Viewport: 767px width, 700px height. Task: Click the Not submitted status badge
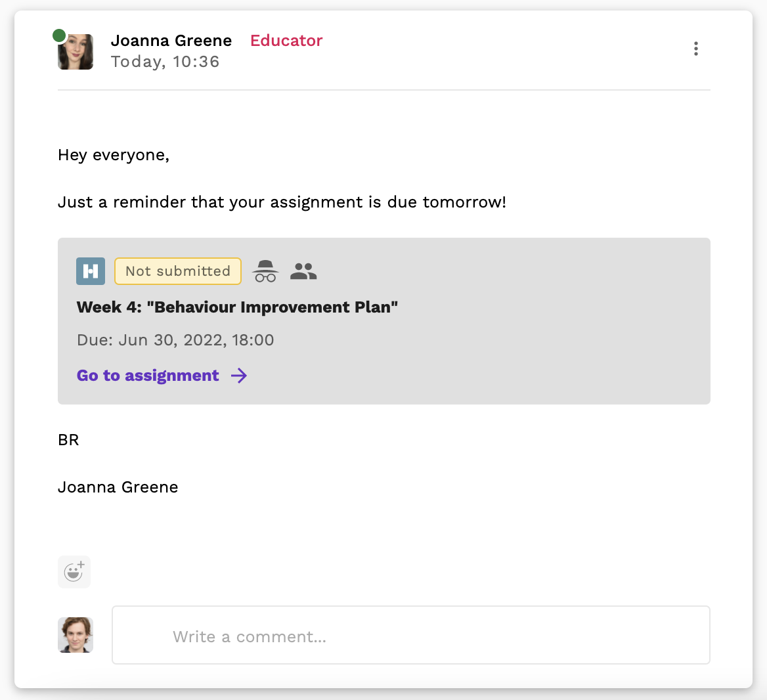tap(178, 271)
